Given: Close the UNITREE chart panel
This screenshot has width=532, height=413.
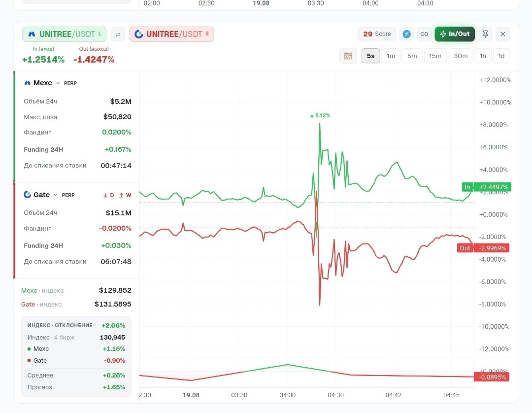Looking at the screenshot, I should click(503, 34).
